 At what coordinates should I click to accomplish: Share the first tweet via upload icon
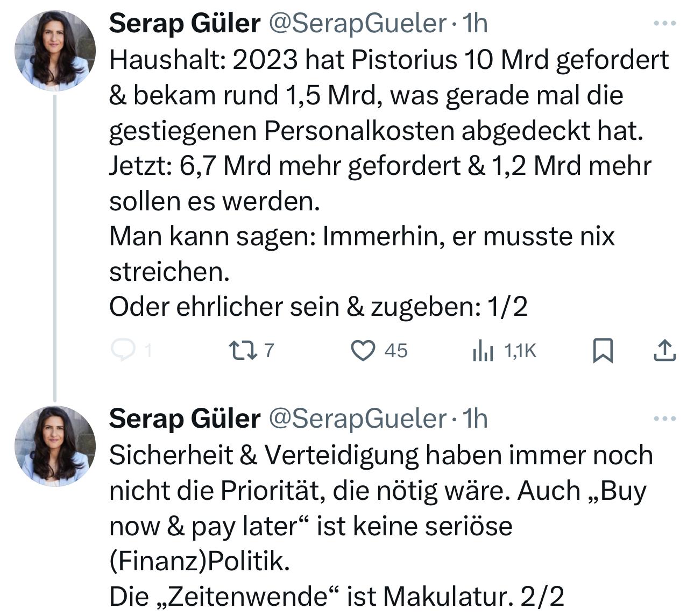coord(664,351)
